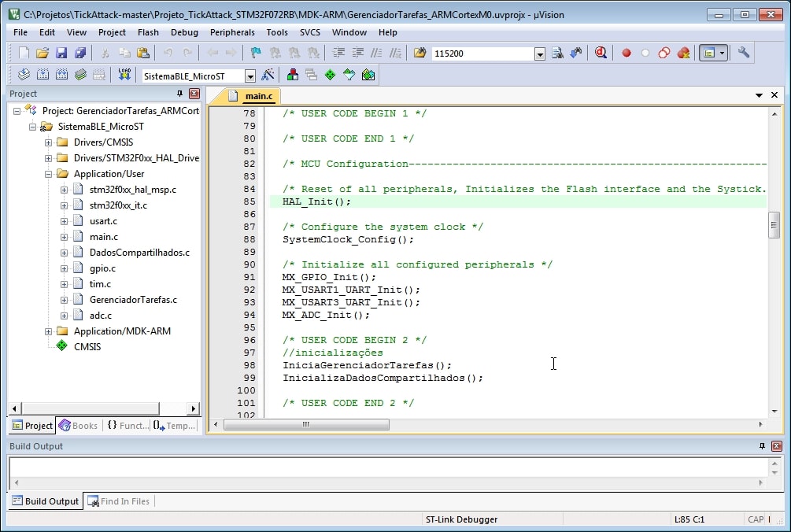Image resolution: width=791 pixels, height=532 pixels.
Task: Open the 115200 find combo box dropdown
Action: [x=540, y=54]
